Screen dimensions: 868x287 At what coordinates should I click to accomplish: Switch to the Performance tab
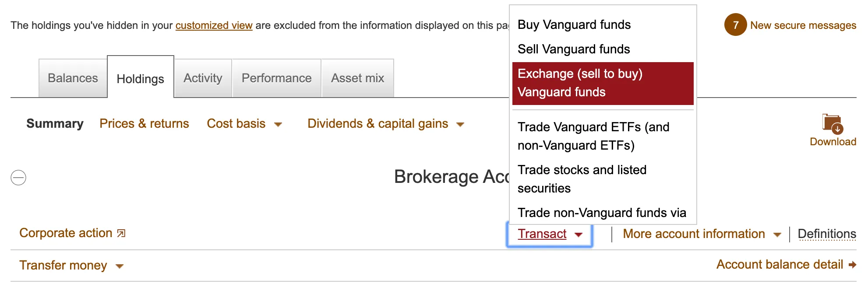pos(276,78)
